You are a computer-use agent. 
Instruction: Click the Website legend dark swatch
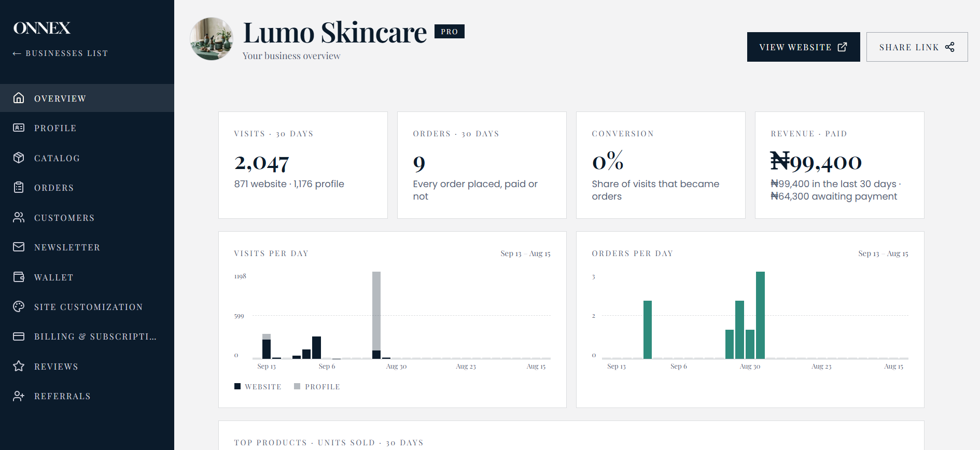[x=237, y=386]
